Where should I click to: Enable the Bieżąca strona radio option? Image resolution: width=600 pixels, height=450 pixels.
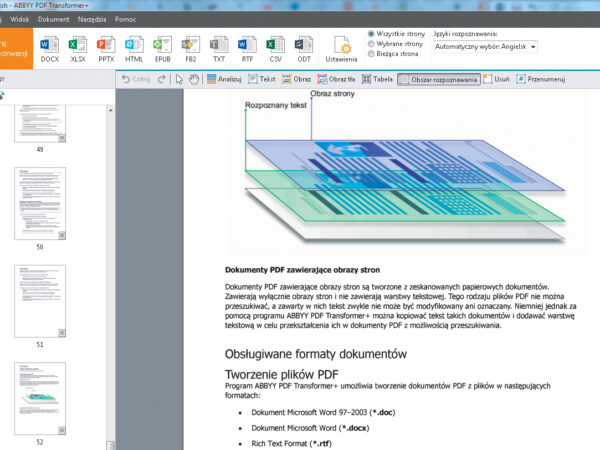pos(373,55)
